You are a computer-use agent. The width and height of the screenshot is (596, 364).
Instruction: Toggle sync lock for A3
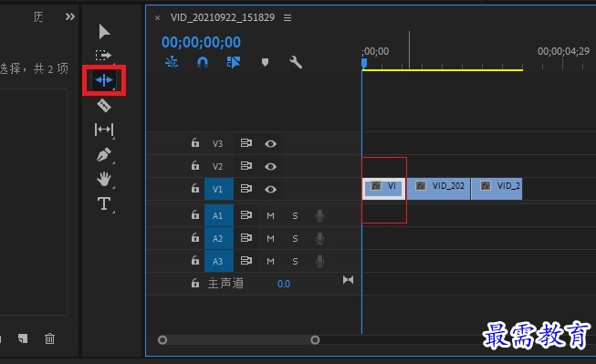click(x=246, y=261)
